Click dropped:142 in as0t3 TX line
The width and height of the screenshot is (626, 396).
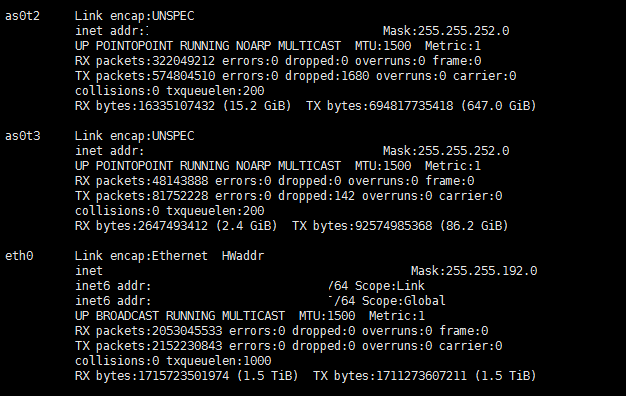[316, 196]
